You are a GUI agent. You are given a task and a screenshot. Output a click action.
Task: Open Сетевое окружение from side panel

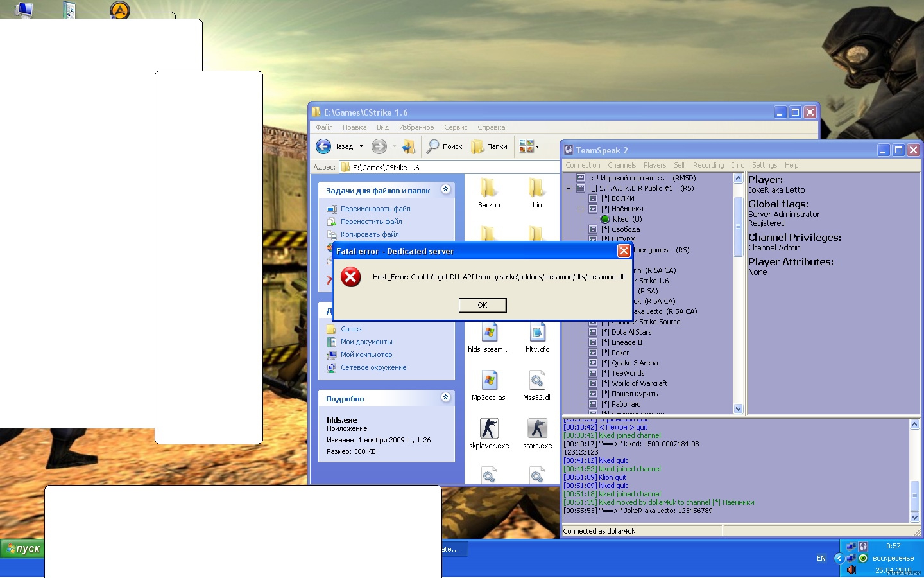coord(373,367)
